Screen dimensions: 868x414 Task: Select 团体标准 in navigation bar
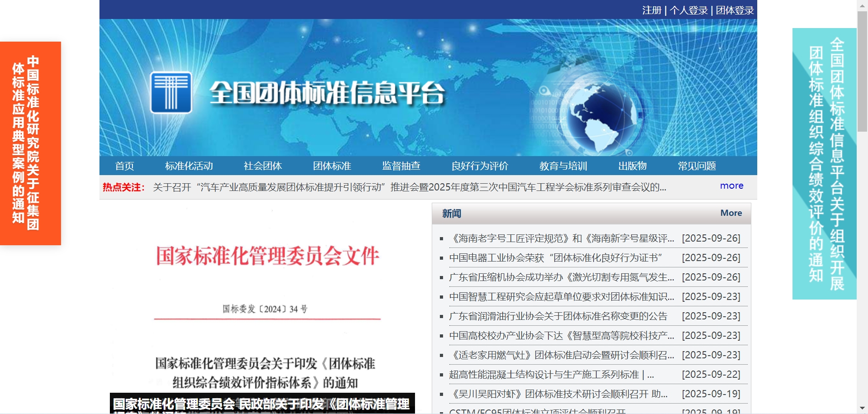(332, 166)
